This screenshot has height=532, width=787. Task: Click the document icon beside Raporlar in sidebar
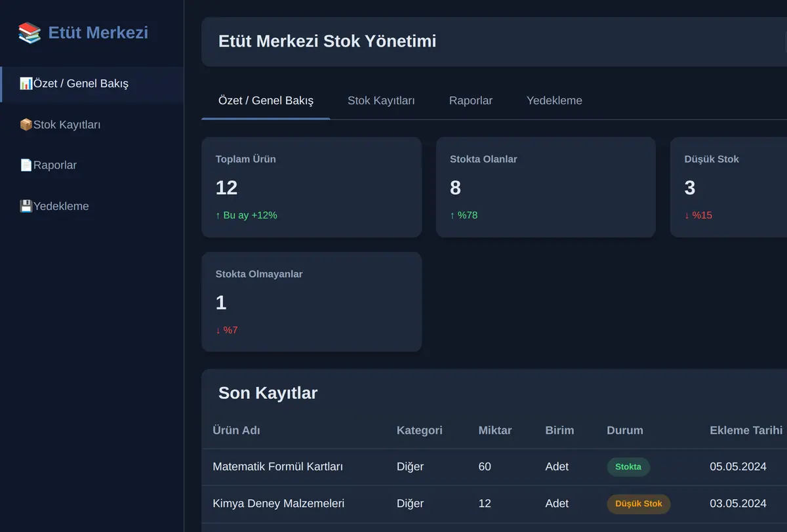(x=26, y=165)
